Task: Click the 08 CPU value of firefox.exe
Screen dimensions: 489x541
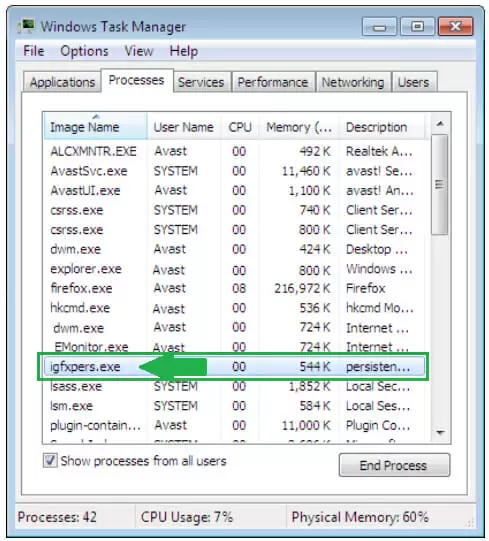Action: pyautogui.click(x=239, y=288)
